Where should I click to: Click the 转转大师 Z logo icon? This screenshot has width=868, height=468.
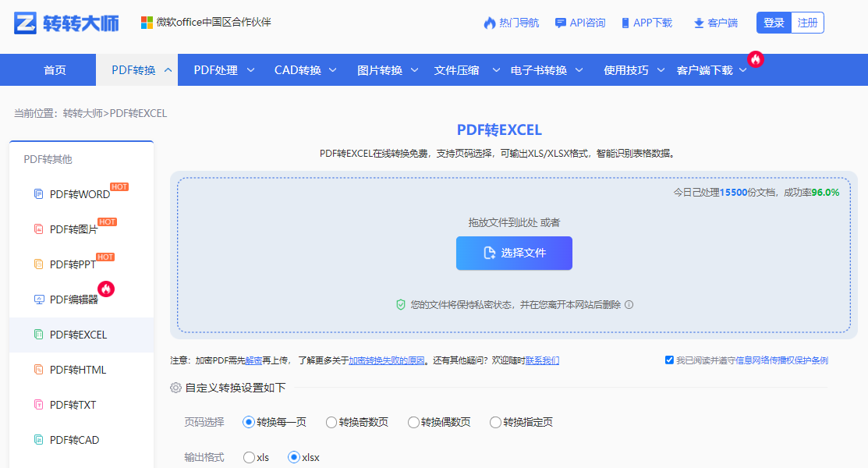tap(26, 23)
